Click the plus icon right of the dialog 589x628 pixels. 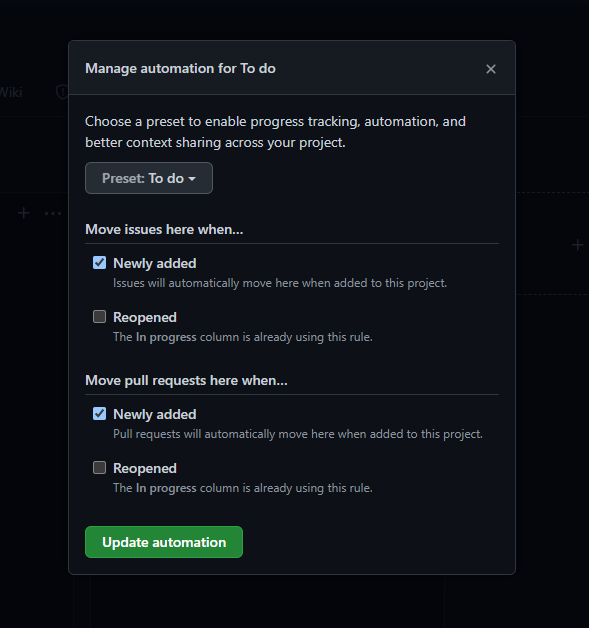577,245
